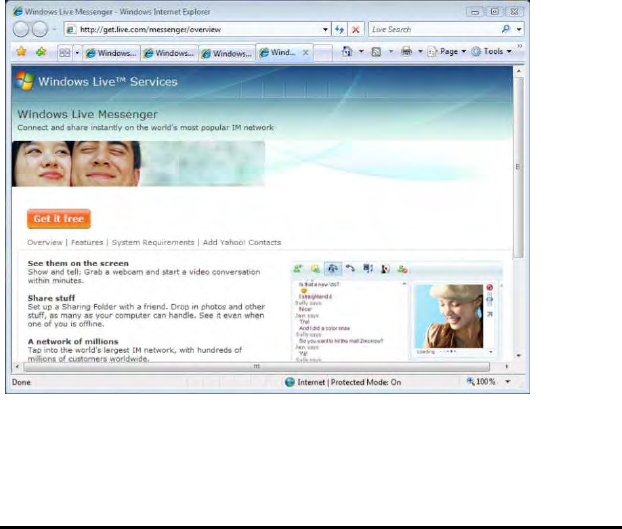
Task: Expand the address bar history dropdown
Action: point(325,29)
